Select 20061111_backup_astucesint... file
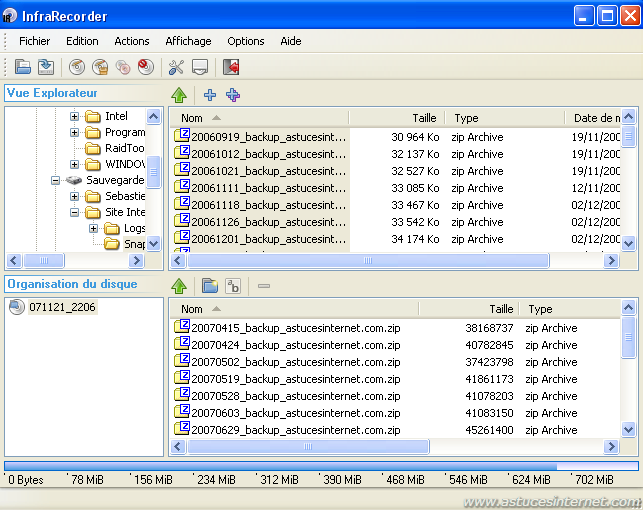 (260, 188)
